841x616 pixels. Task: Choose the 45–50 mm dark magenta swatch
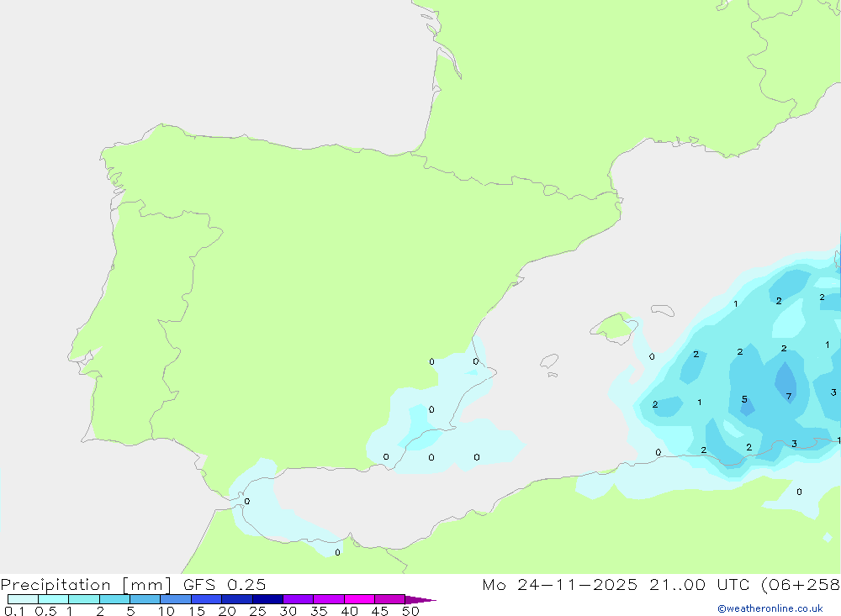(x=390, y=599)
